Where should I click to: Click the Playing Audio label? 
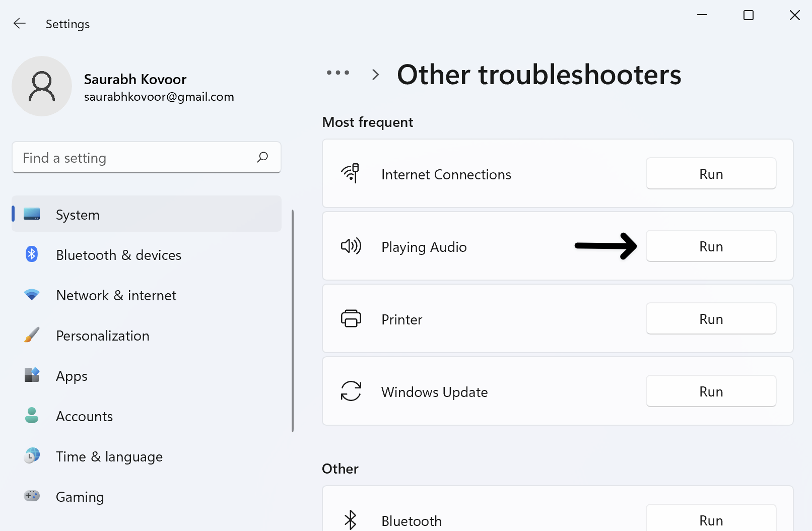[424, 247]
